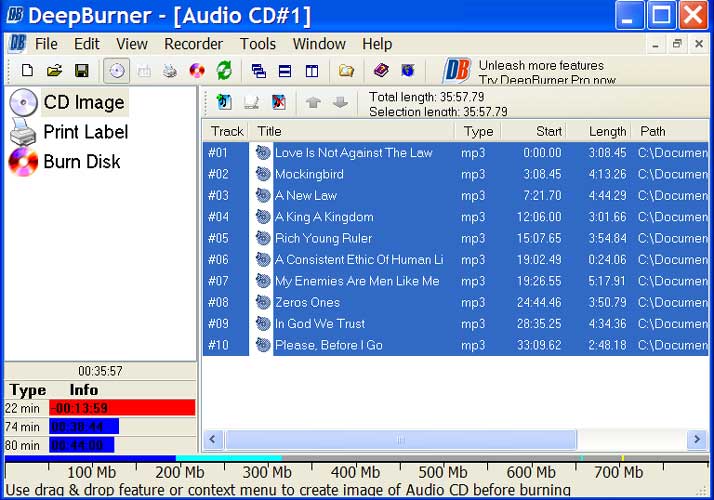The width and height of the screenshot is (714, 500).
Task: Click the burn disc toolbar icon
Action: [197, 71]
